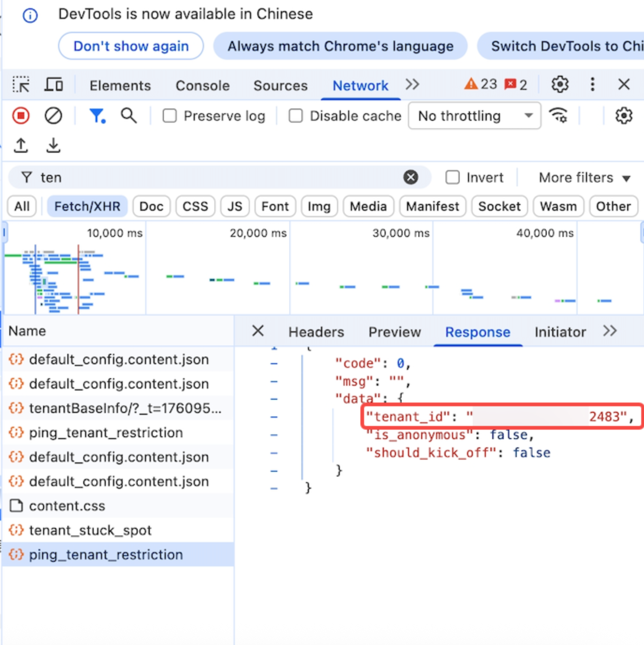Screen dimensions: 644x645
Task: Click the inspect element picker icon
Action: (21, 85)
